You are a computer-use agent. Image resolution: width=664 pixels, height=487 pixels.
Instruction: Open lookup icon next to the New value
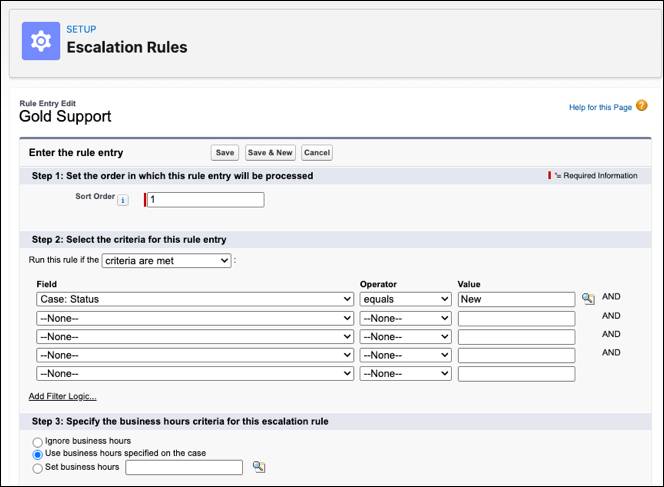pos(588,299)
